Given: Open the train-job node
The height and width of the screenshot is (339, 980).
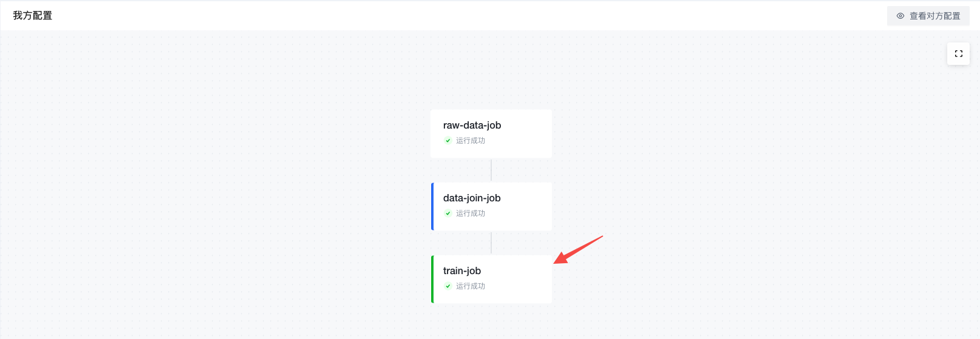Looking at the screenshot, I should [x=491, y=279].
